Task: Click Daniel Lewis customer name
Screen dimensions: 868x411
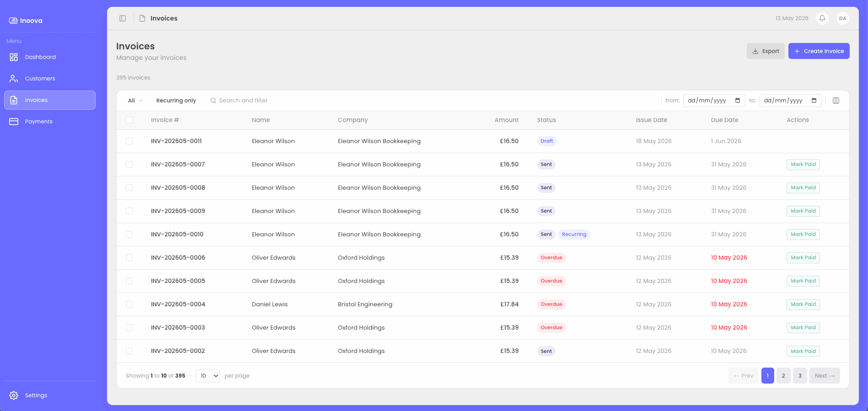Action: coord(270,304)
